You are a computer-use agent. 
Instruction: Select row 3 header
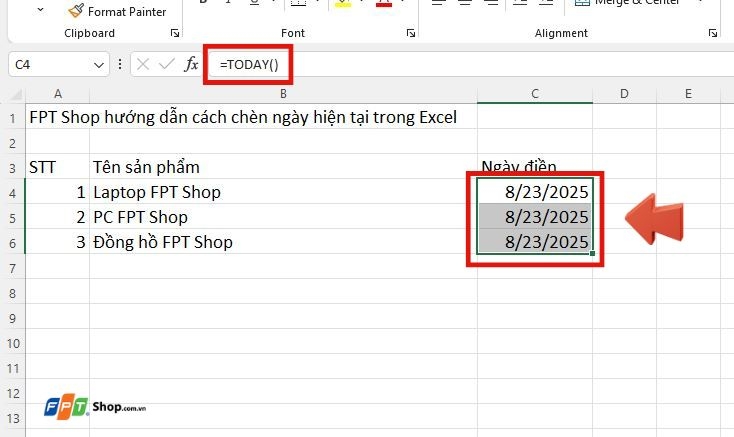pos(13,168)
